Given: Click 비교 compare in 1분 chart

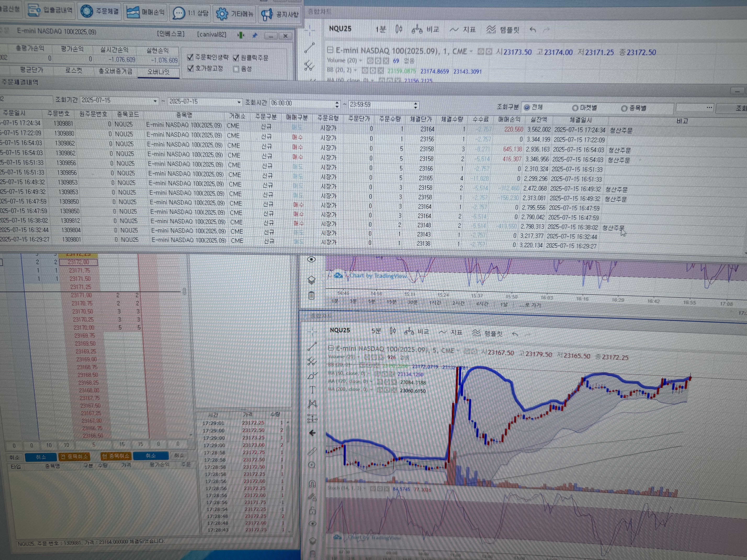Looking at the screenshot, I should click(x=426, y=30).
